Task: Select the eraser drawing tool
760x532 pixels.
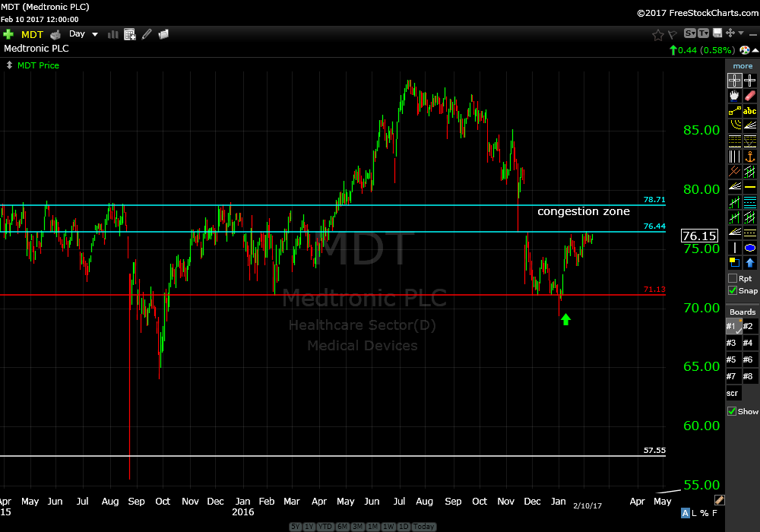Action: coord(750,96)
